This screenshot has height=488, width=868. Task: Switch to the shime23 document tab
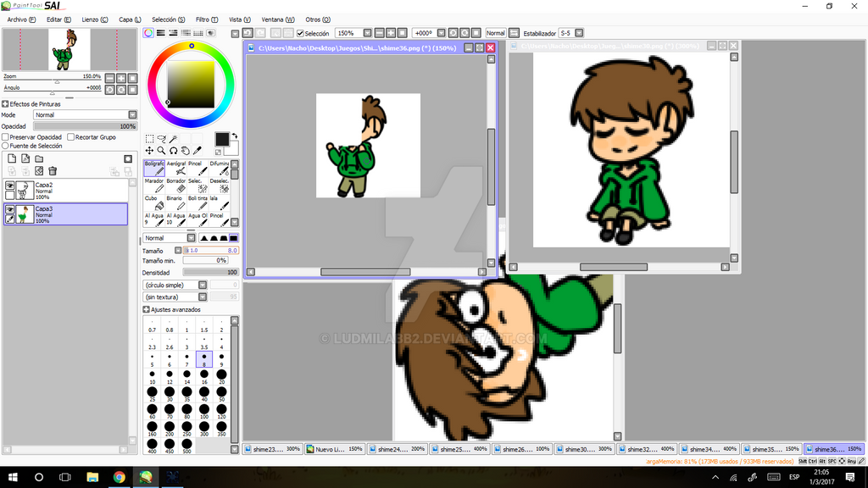(273, 449)
